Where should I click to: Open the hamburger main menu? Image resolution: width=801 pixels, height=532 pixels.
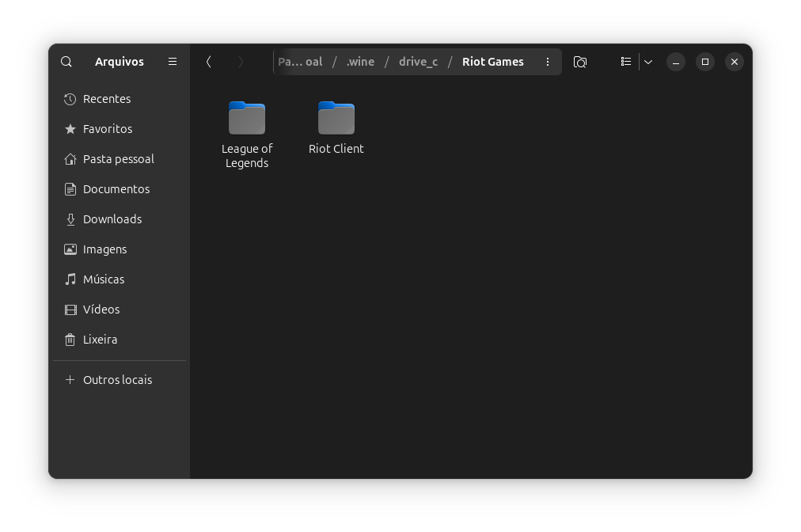(x=173, y=62)
